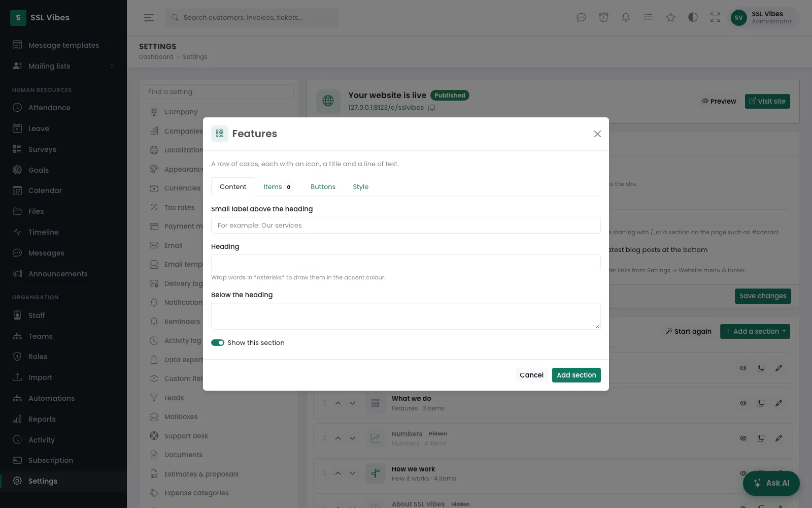Move What we do section down
The height and width of the screenshot is (508, 812).
pos(352,403)
